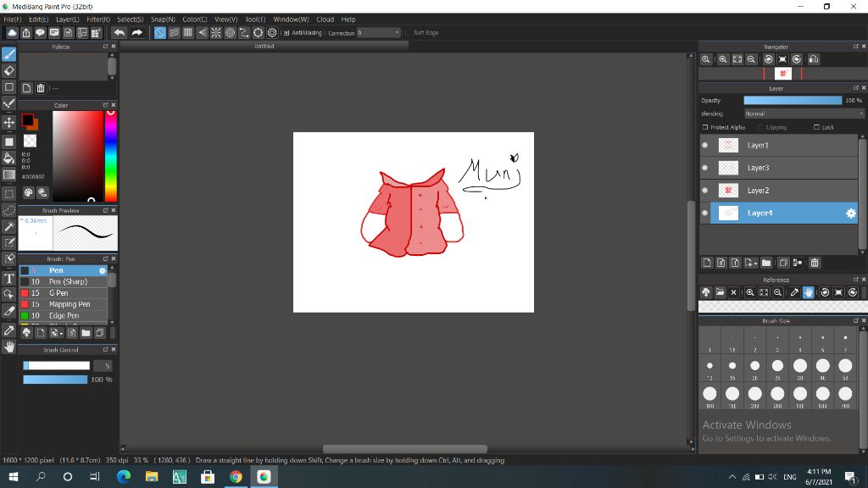Image resolution: width=868 pixels, height=488 pixels.
Task: Create a new layer folder
Action: 766,263
